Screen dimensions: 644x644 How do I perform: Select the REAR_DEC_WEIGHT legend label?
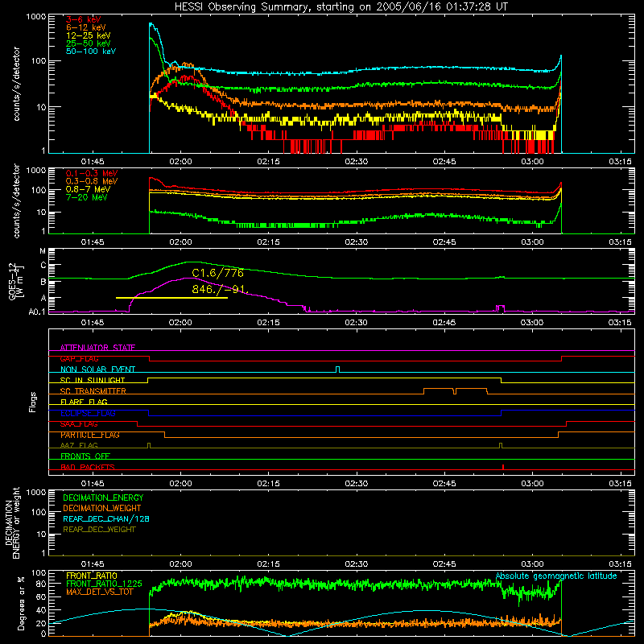(99, 530)
